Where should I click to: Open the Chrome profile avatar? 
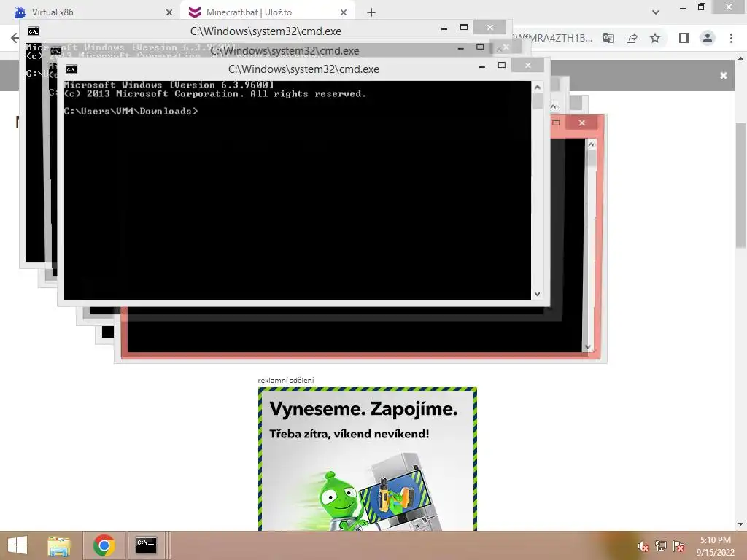tap(708, 38)
